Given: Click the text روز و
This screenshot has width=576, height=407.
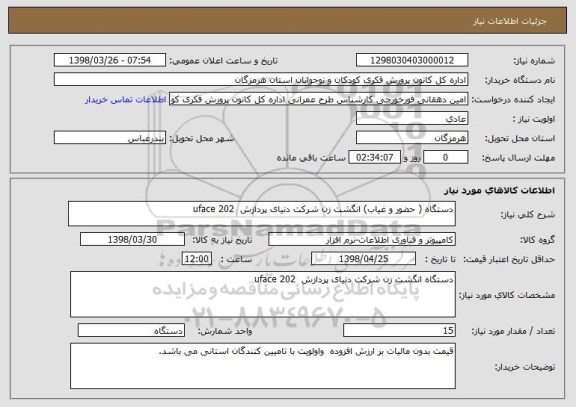Looking at the screenshot, I should click(412, 158).
